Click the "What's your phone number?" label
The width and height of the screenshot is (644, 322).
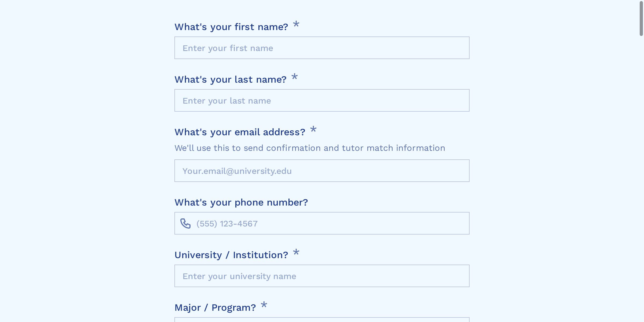pos(241,202)
